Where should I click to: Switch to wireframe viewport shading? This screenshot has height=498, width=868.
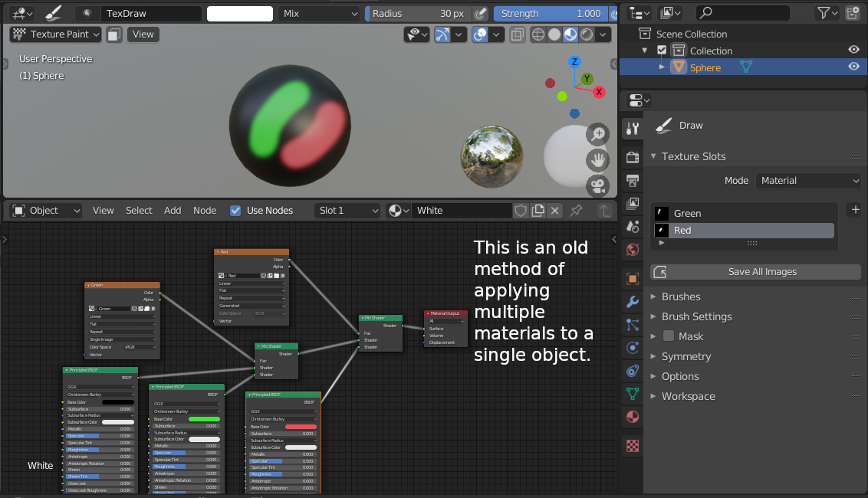pyautogui.click(x=538, y=34)
